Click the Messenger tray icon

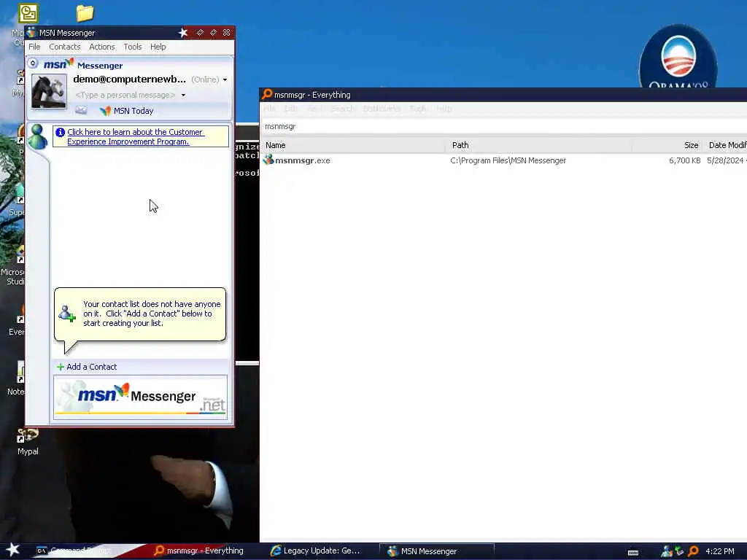tap(667, 551)
